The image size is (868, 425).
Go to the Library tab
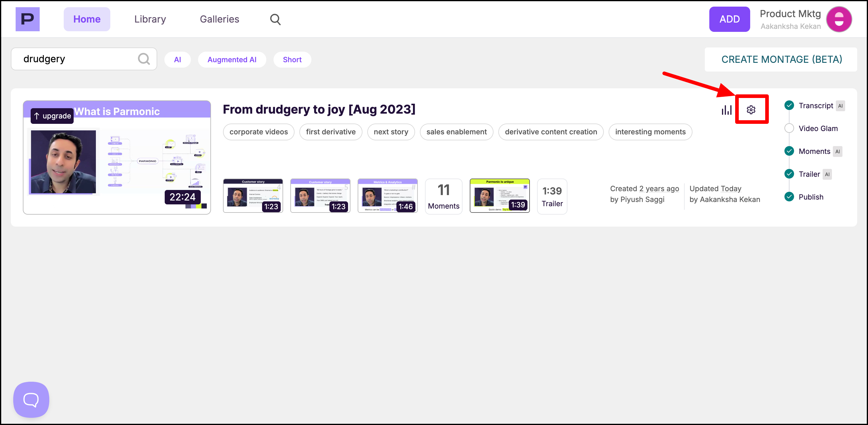pos(150,19)
